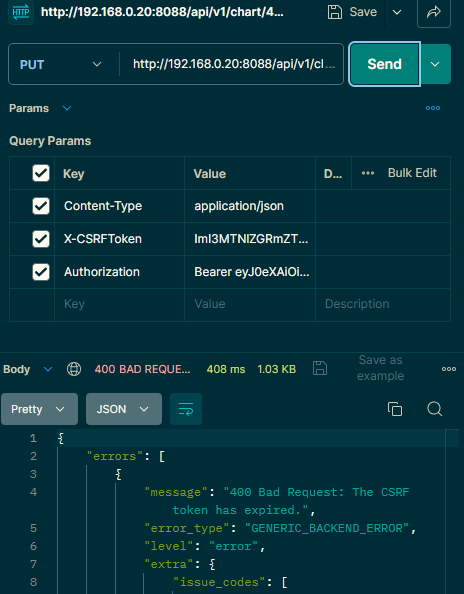Click the "errors" key in response
464x594 pixels.
pos(115,456)
